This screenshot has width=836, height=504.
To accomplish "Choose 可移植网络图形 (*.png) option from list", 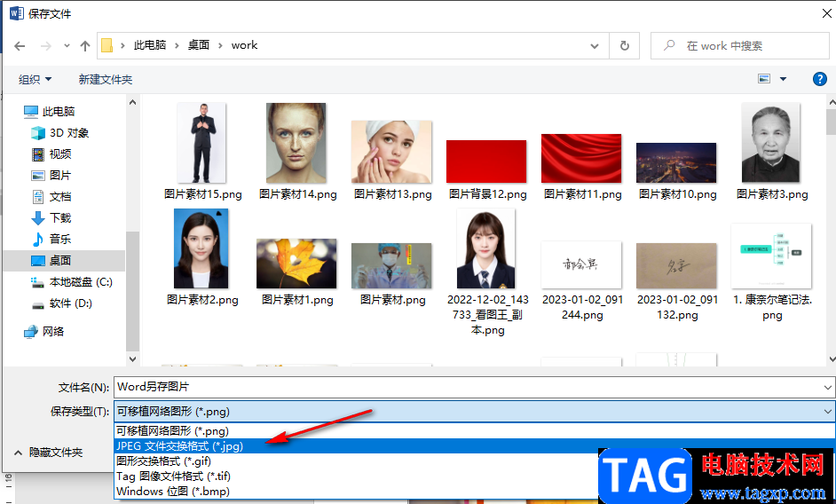I will [x=475, y=431].
